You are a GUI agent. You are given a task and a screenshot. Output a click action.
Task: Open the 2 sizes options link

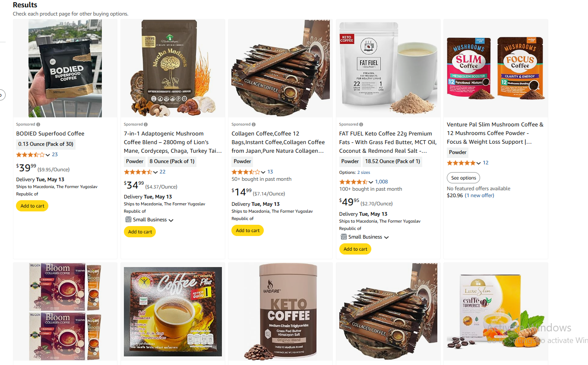[364, 172]
